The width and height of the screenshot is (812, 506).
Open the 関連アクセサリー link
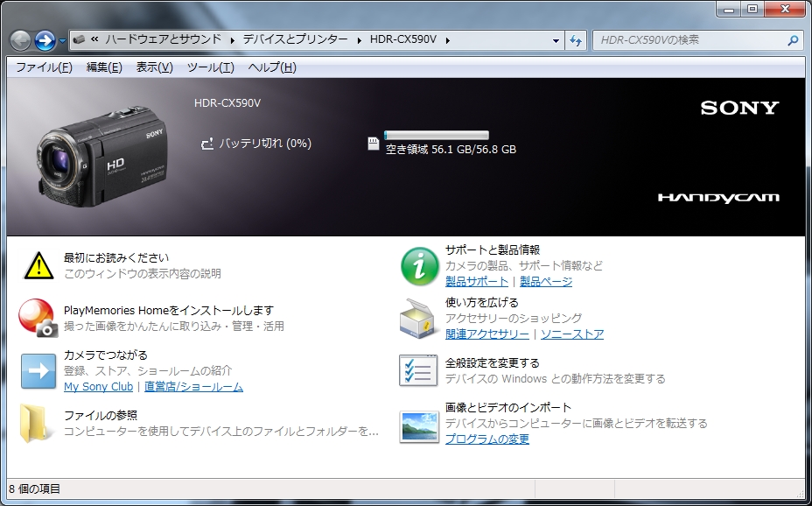click(487, 334)
